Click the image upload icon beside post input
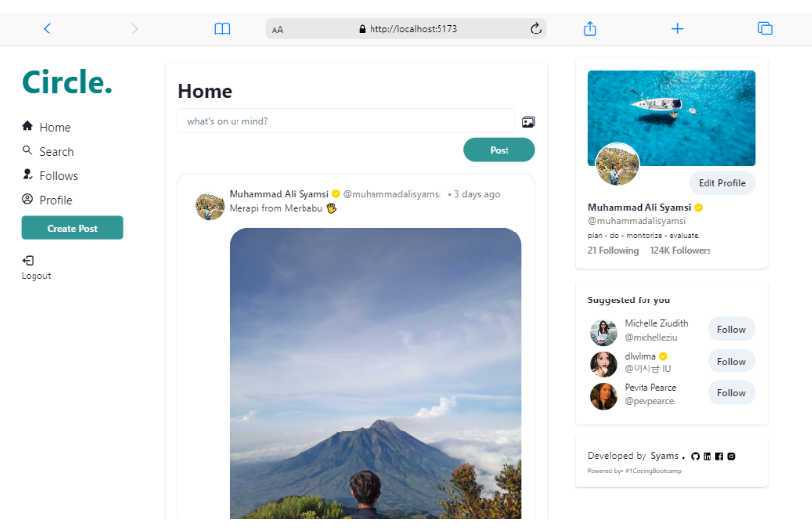Screen dimensions: 812x531 (x=528, y=122)
